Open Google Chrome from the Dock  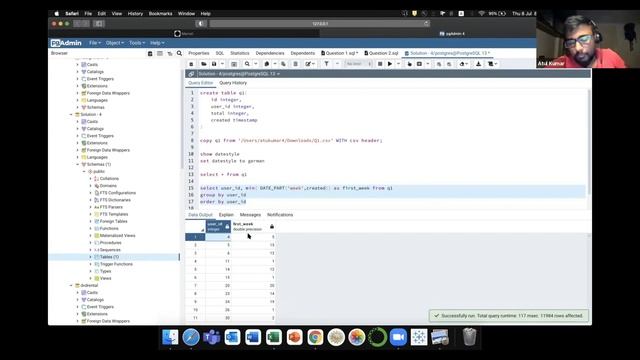315,337
